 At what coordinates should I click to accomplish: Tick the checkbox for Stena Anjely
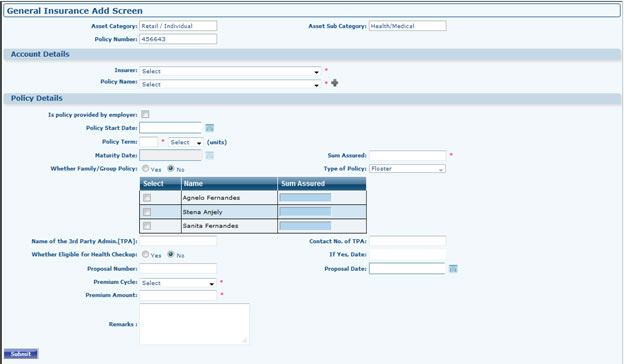pyautogui.click(x=147, y=212)
